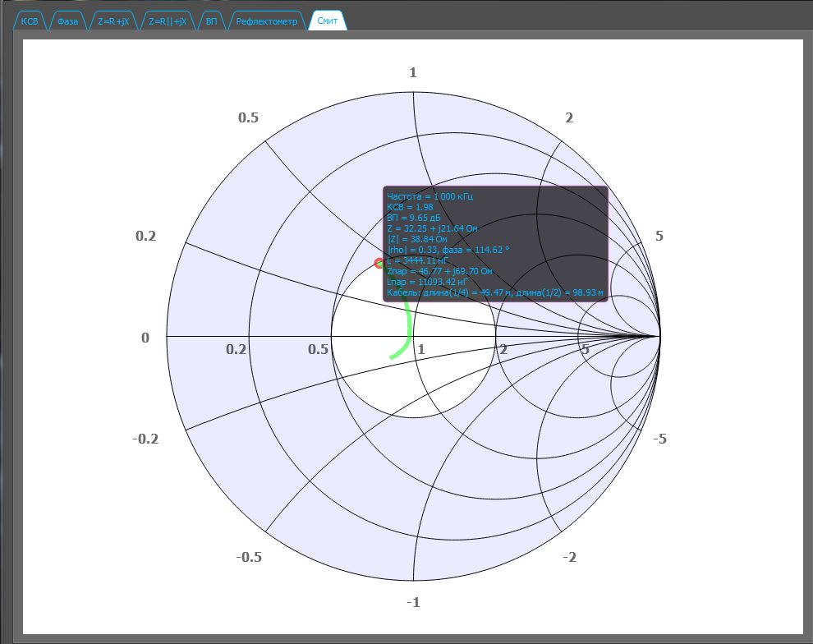Click the -0.5 label at the lower left
813x644 pixels.
tap(249, 558)
